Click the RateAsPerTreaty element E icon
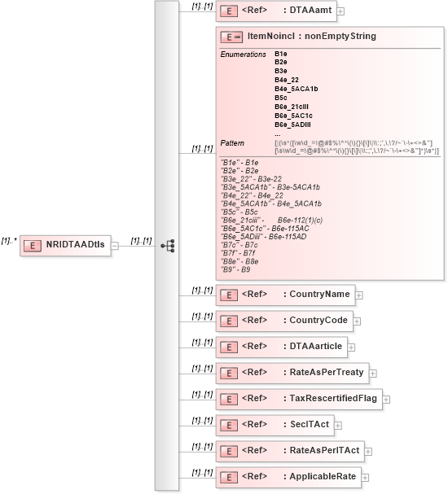448x494 pixels. click(229, 374)
